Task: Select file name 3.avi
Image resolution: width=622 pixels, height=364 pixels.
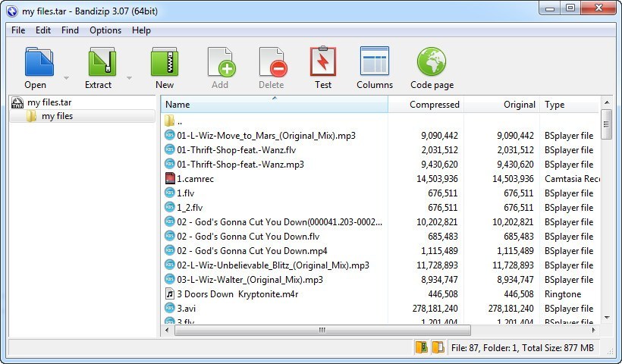Action: (186, 308)
